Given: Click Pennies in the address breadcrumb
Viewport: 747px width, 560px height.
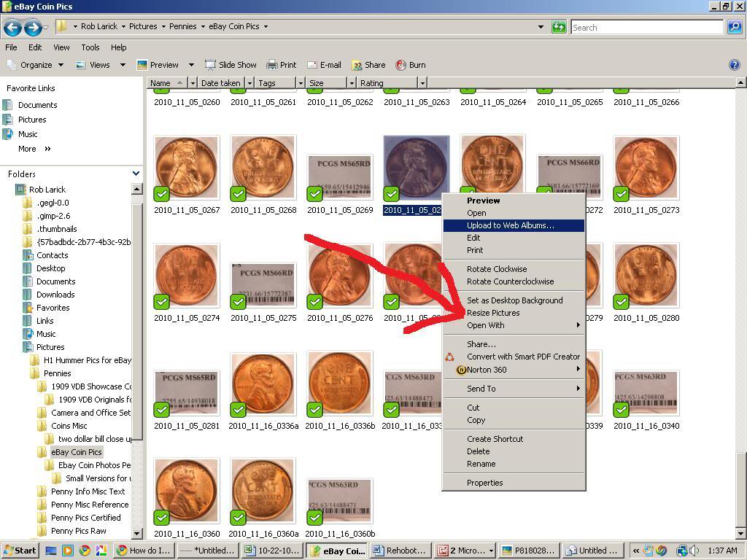Looking at the screenshot, I should 183,26.
